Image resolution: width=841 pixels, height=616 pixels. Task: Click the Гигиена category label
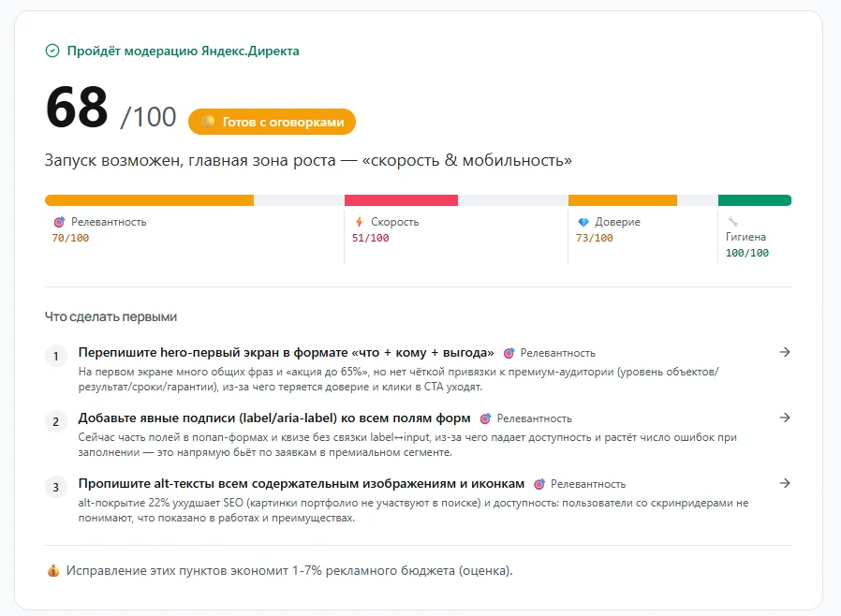(x=745, y=237)
